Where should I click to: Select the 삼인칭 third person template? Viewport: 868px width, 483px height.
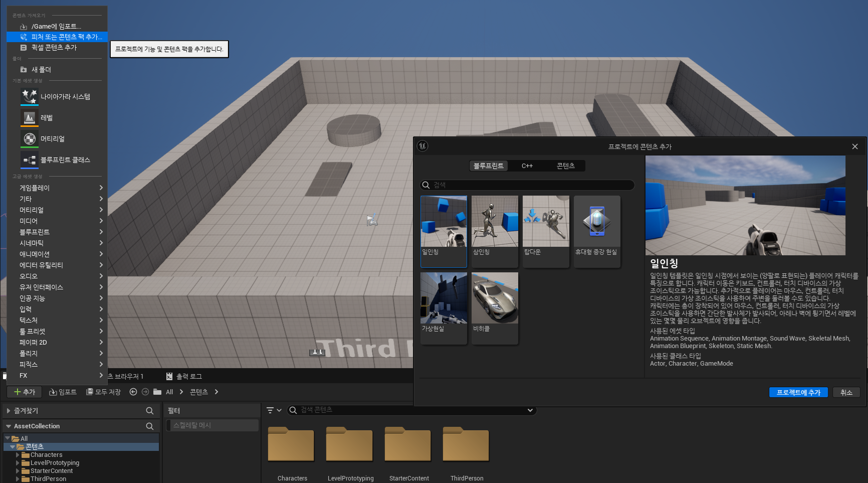[495, 231]
